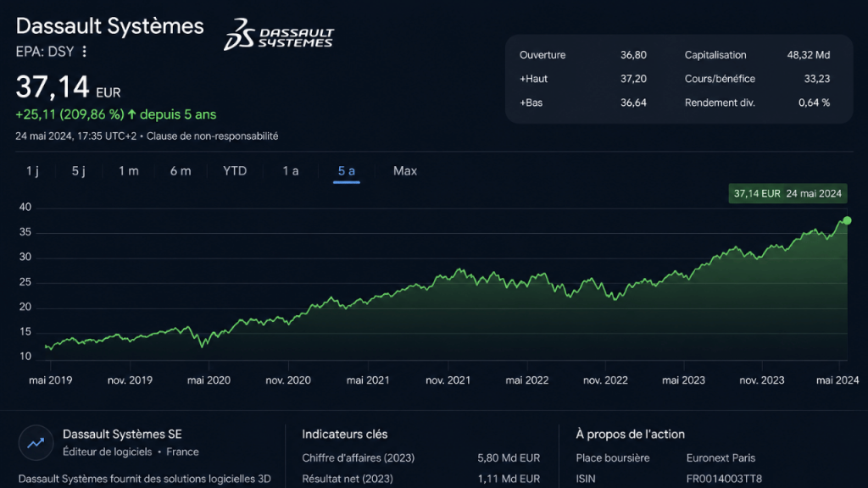
Task: Click the Indicateurs clés heading
Action: point(344,435)
